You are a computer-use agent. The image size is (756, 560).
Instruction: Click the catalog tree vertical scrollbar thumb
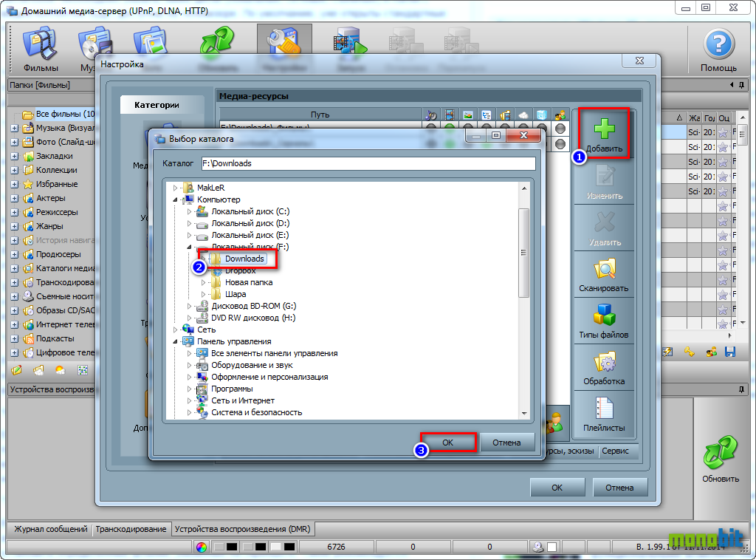[x=523, y=253]
